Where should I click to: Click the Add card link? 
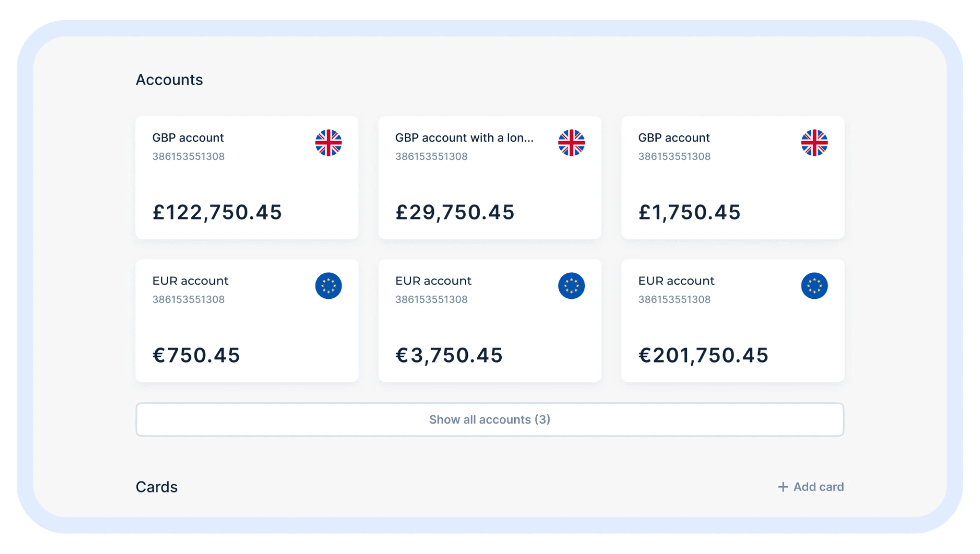(811, 487)
